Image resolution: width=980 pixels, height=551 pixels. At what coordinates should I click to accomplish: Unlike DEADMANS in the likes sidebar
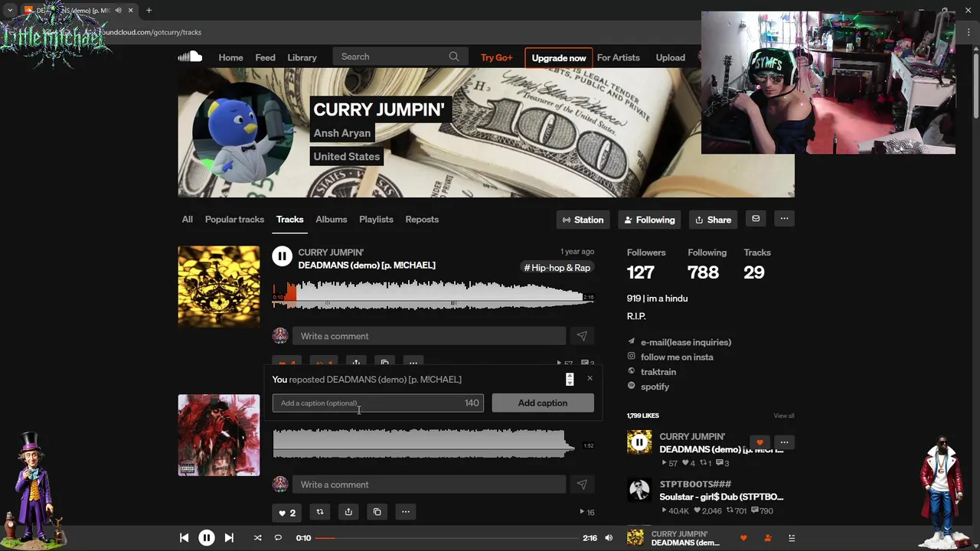pos(759,442)
